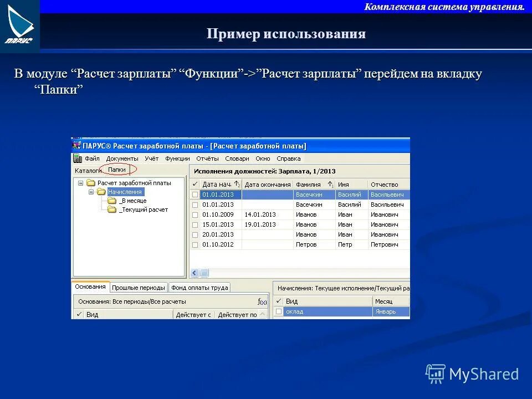Open the f(x) function icon on Основания panel
532x399 pixels.
[x=262, y=301]
